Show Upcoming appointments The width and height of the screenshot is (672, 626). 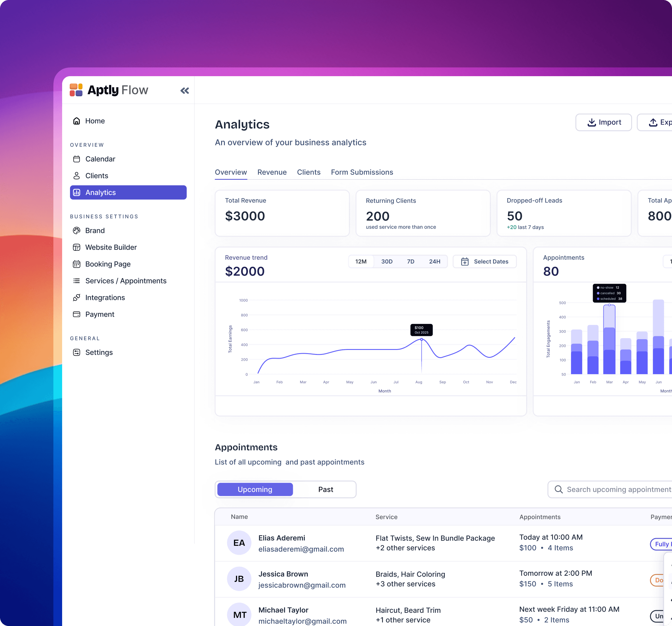(x=255, y=489)
